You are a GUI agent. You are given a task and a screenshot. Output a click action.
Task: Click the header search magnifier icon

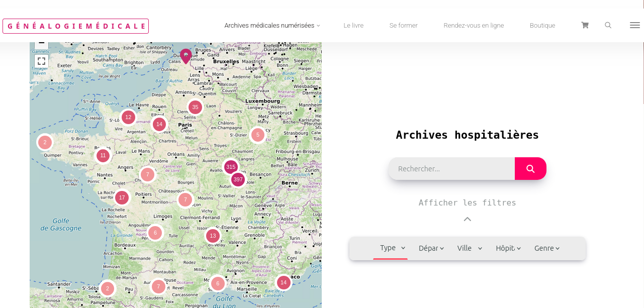608,25
